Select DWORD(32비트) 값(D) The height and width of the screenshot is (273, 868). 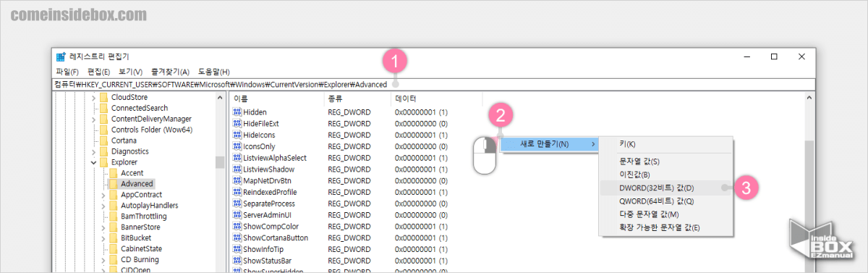(x=666, y=188)
